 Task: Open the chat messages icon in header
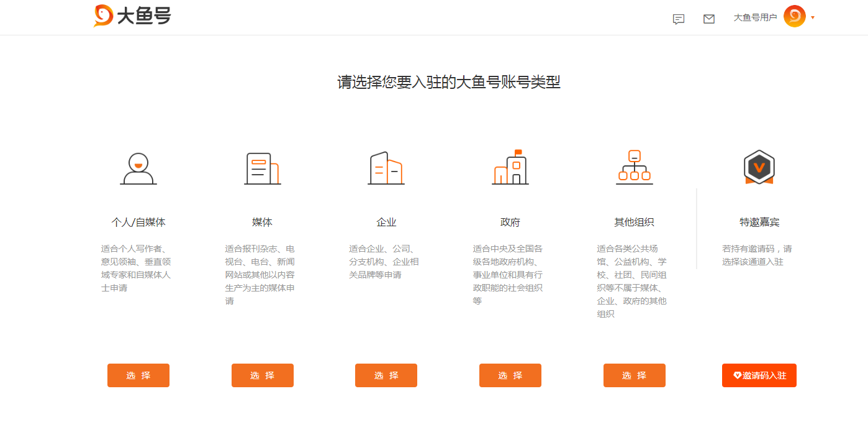(x=679, y=19)
